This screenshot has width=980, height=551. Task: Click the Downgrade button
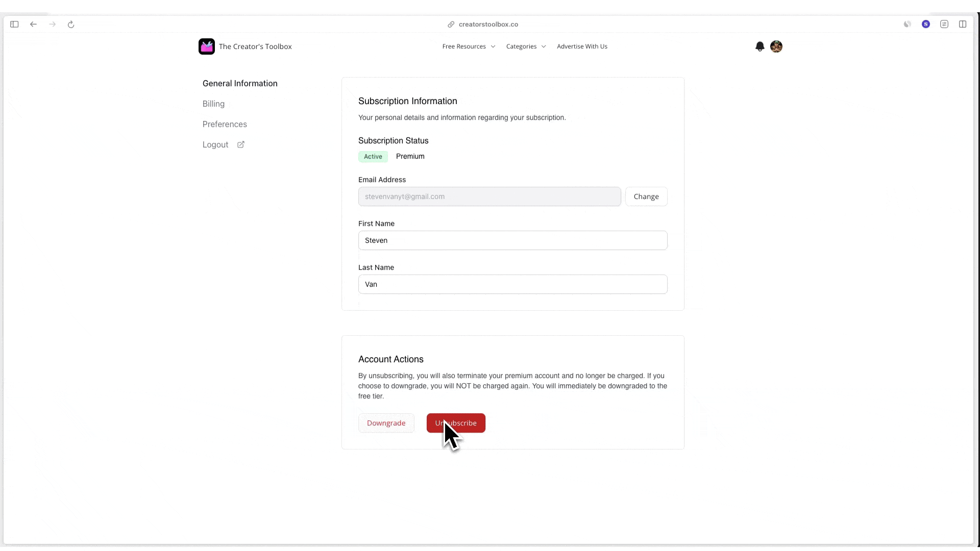(x=386, y=423)
